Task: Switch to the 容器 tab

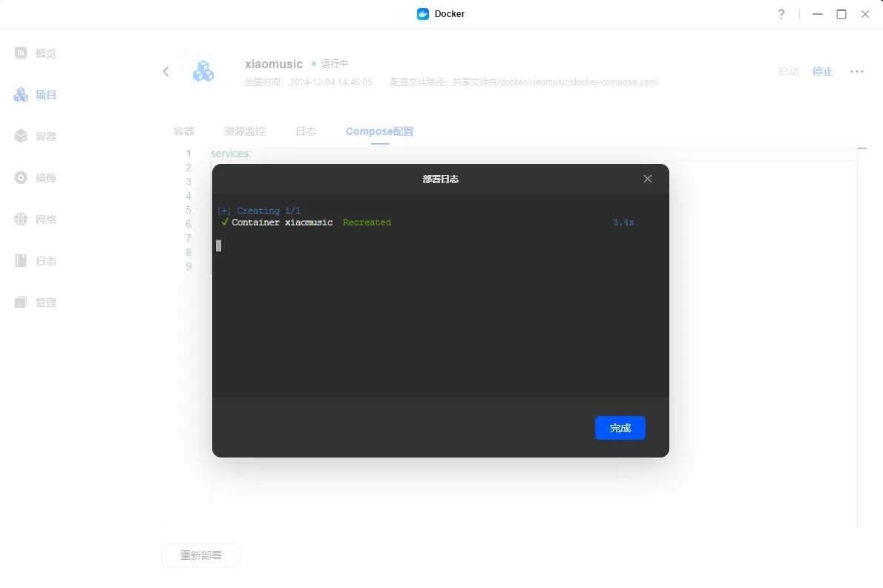Action: pos(184,131)
